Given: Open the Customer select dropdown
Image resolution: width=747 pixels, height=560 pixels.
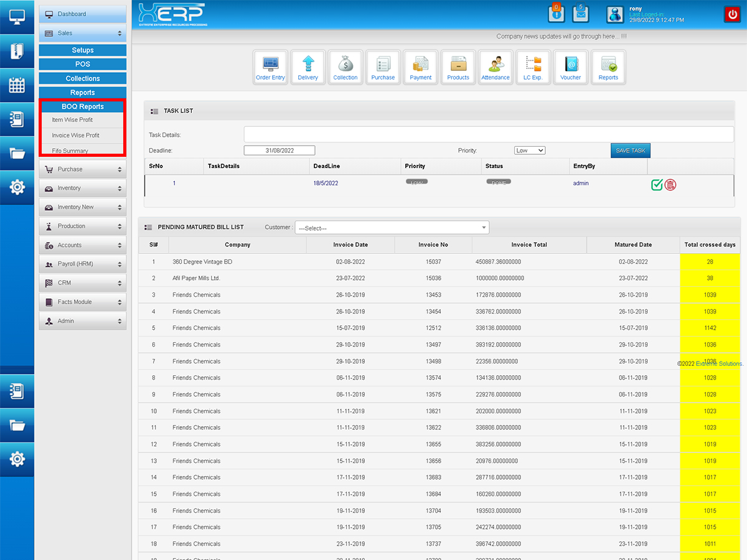Looking at the screenshot, I should click(x=392, y=228).
